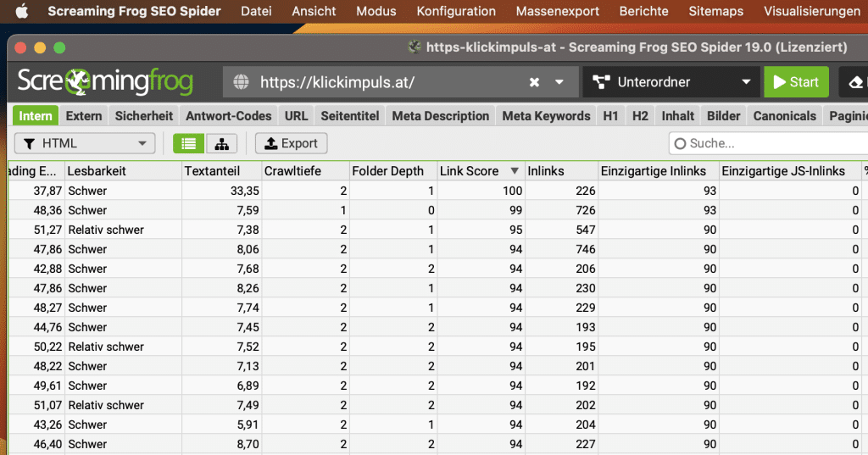The height and width of the screenshot is (455, 868).
Task: Open the Sitemaps menu
Action: tap(715, 11)
